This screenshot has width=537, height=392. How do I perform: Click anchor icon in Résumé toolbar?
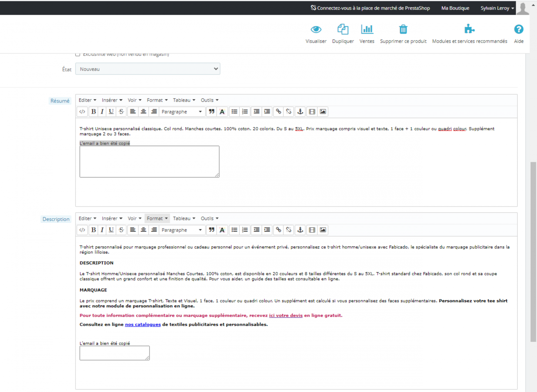[x=300, y=112]
